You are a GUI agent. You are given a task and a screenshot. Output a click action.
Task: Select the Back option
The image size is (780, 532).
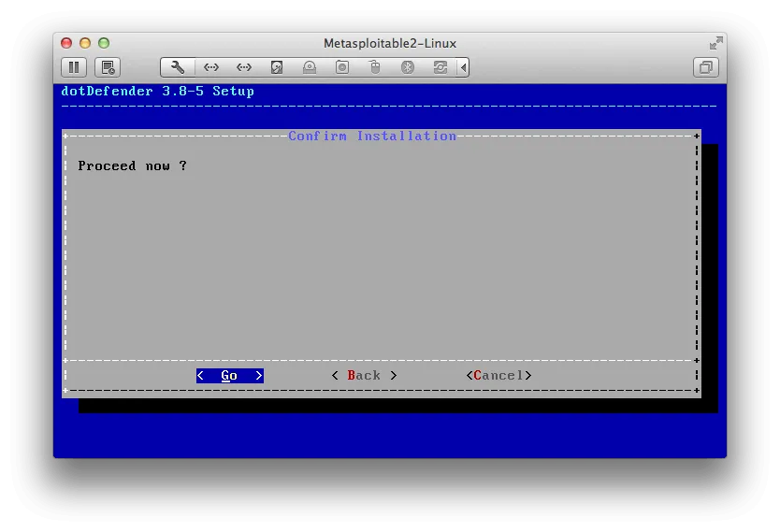pyautogui.click(x=364, y=376)
